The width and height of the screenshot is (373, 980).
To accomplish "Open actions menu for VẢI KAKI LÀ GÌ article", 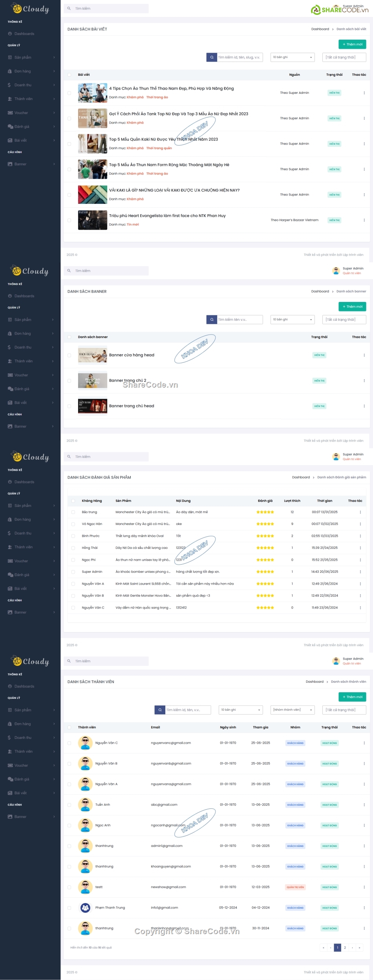I will 364,195.
